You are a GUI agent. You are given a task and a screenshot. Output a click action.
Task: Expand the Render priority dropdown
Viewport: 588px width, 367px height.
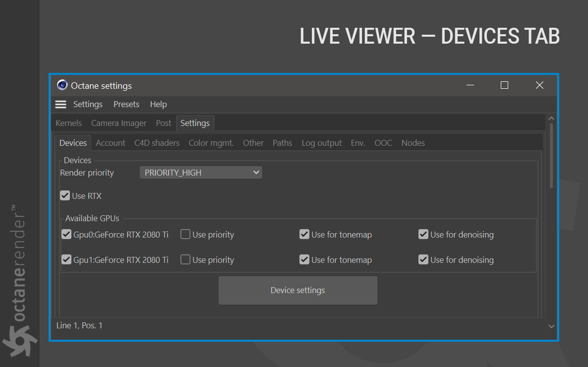[201, 173]
